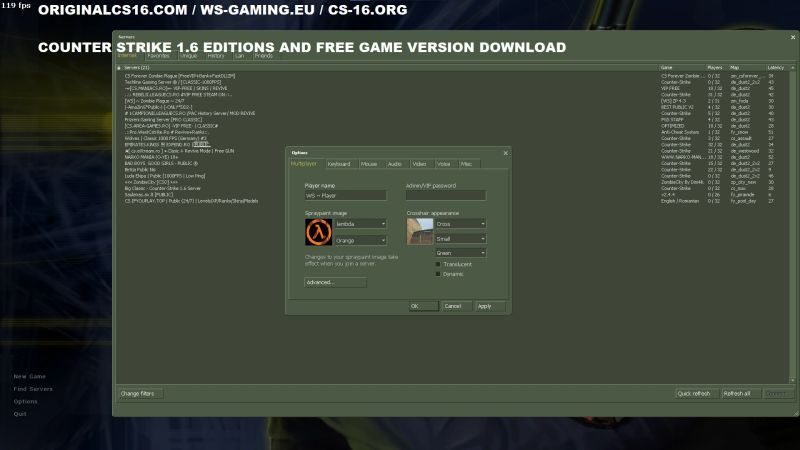
Task: Open the Friends server tab
Action: tap(264, 56)
